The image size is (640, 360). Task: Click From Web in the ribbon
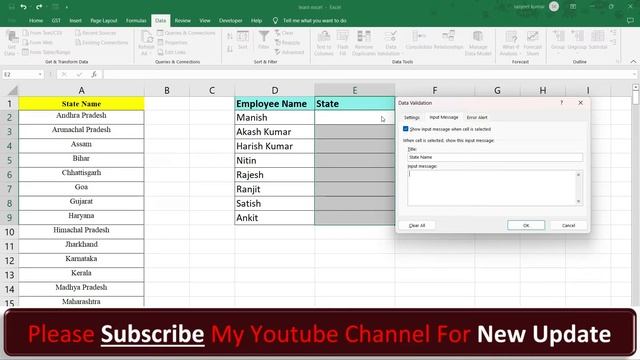(38, 42)
